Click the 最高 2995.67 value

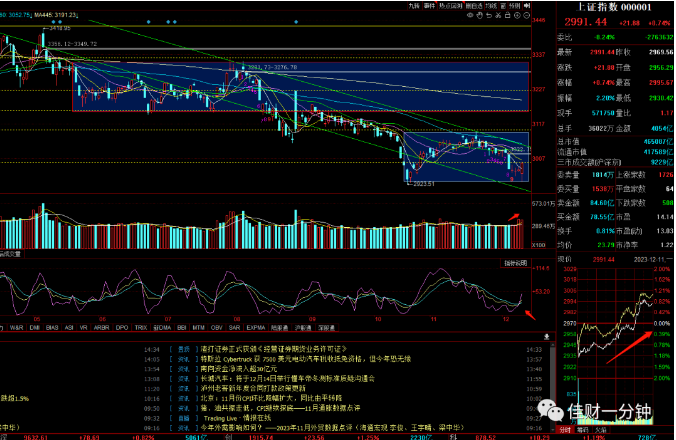tap(661, 82)
